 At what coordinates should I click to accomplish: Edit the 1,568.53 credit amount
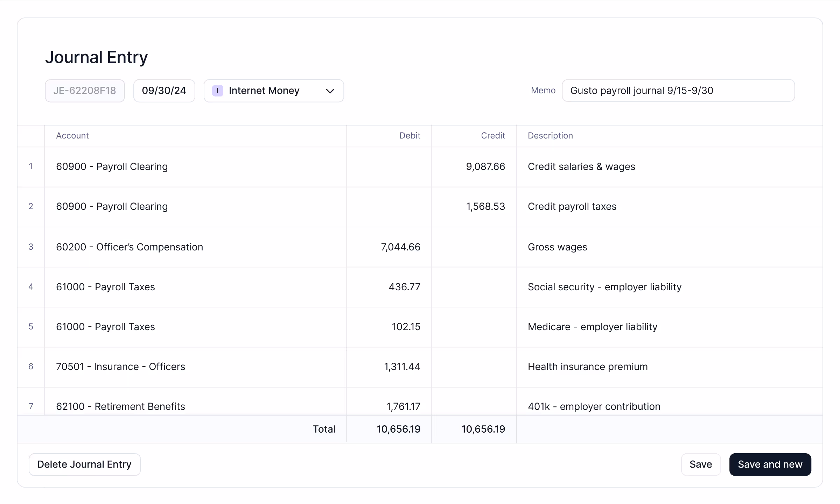[485, 207]
